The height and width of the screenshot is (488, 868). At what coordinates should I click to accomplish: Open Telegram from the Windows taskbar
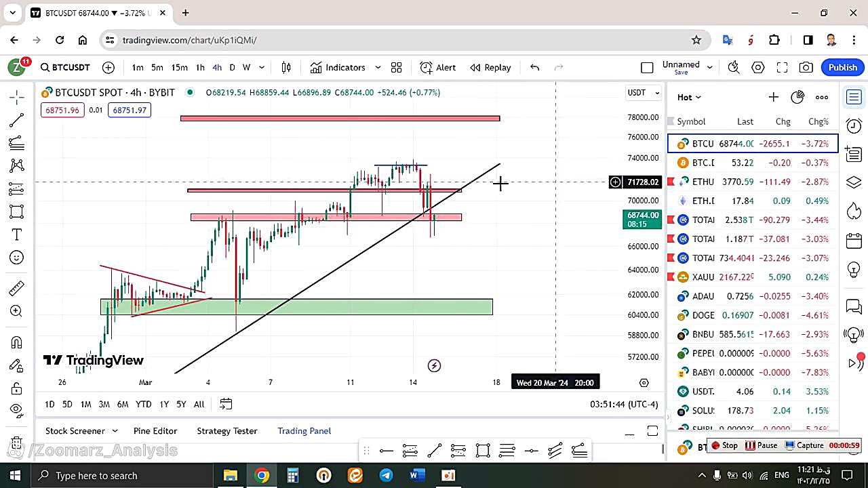386,475
